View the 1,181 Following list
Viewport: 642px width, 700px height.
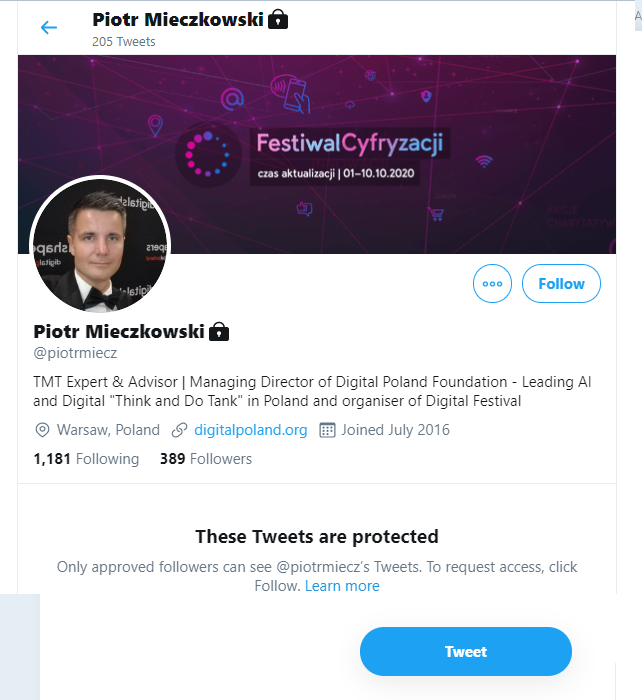[x=86, y=459]
